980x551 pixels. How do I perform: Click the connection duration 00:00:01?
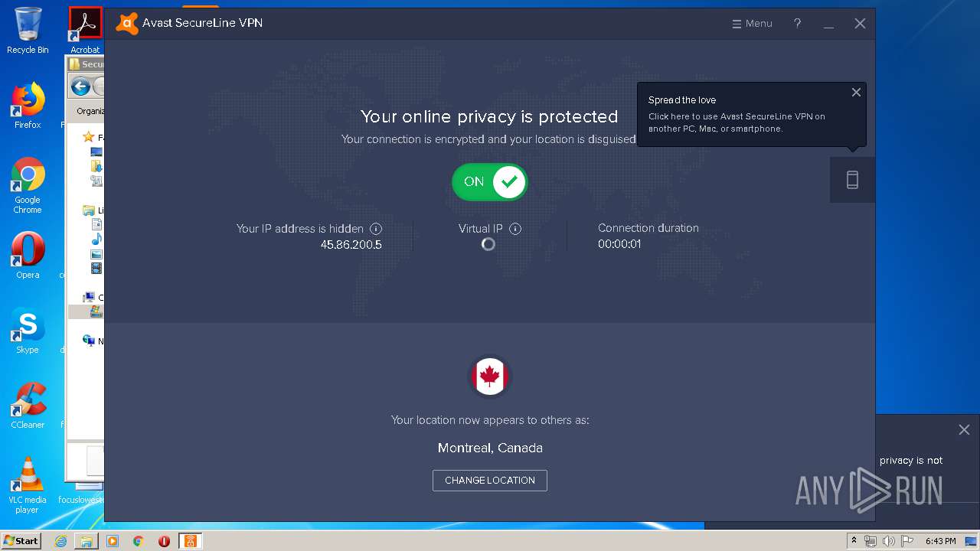[619, 244]
